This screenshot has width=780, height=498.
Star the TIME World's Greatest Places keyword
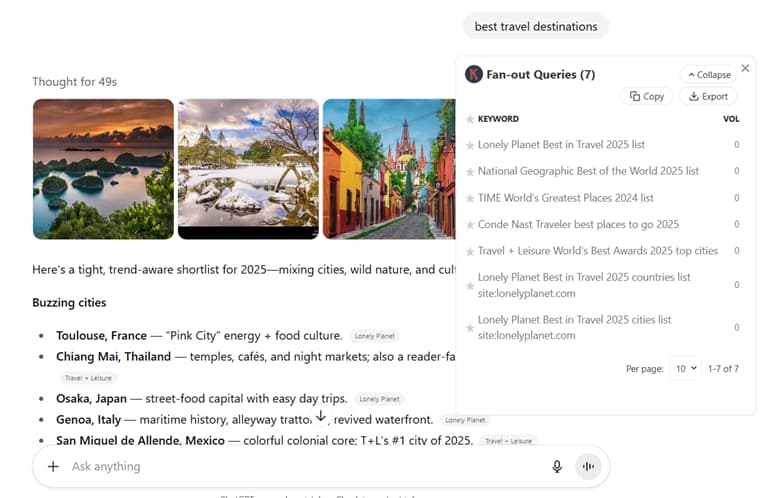[x=470, y=199]
